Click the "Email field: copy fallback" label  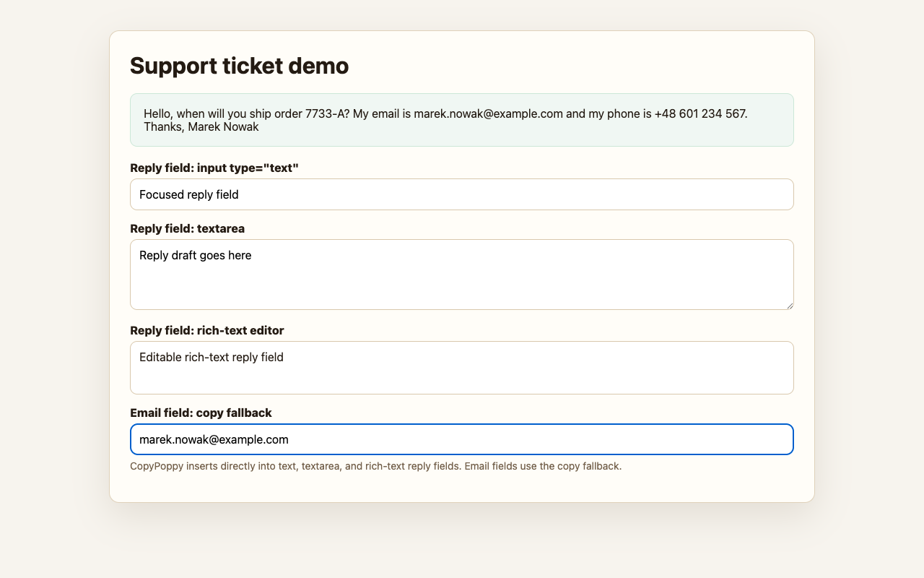201,413
